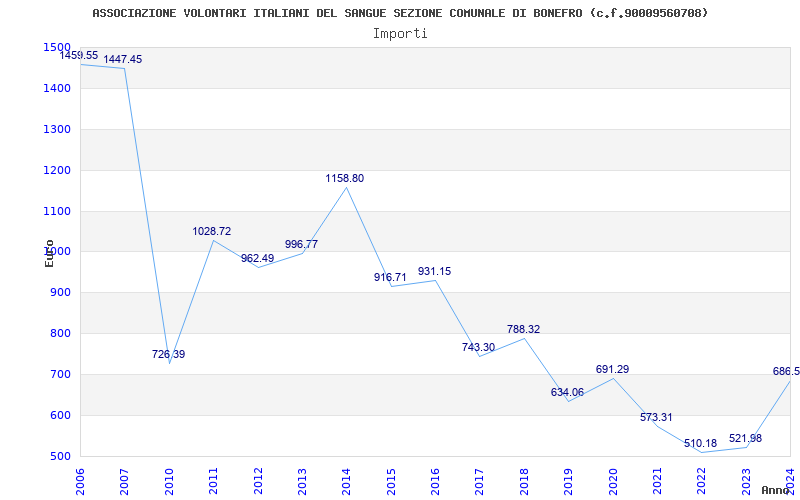Screen dimensions: 800x500
Task: Click x-axis year 2022
Action: tap(702, 482)
